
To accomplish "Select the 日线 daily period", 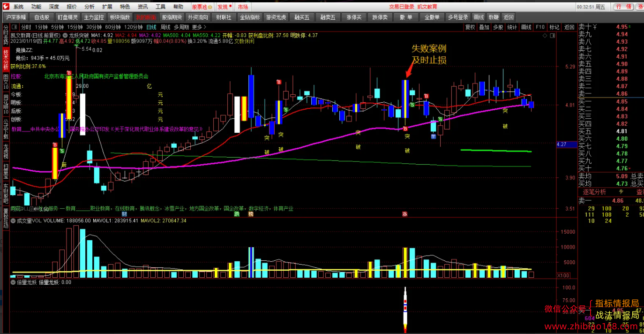I will tap(151, 27).
